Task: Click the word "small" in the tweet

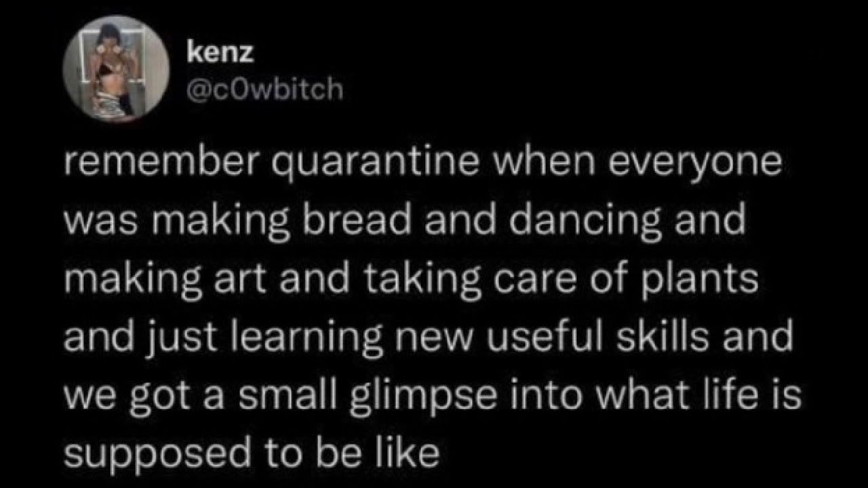Action: pyautogui.click(x=267, y=395)
